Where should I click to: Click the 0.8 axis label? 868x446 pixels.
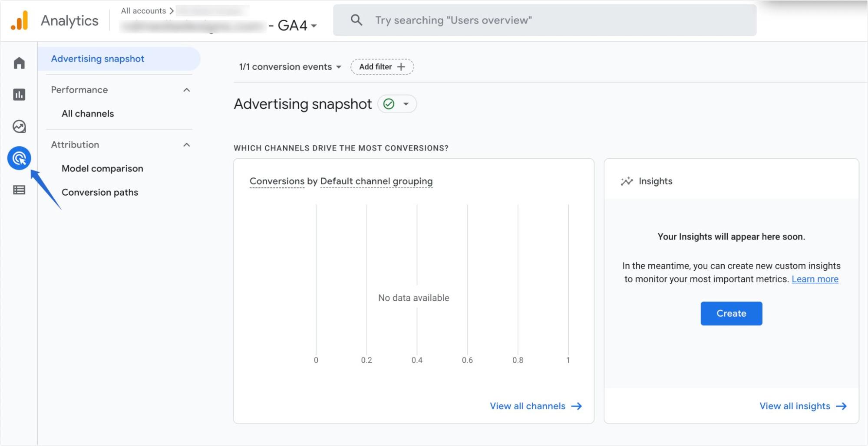click(x=518, y=360)
